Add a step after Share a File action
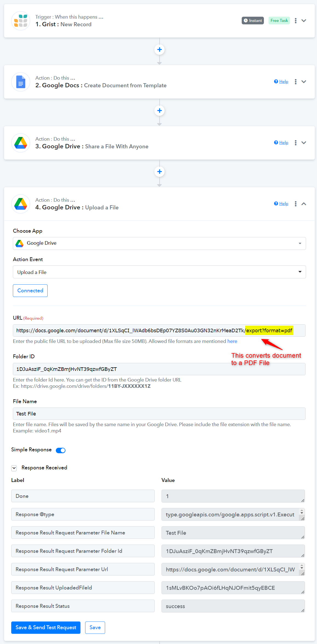317x644 pixels. (160, 172)
